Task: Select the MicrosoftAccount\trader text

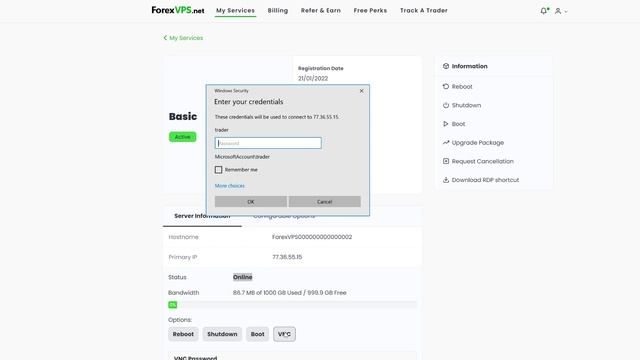Action: [x=242, y=157]
